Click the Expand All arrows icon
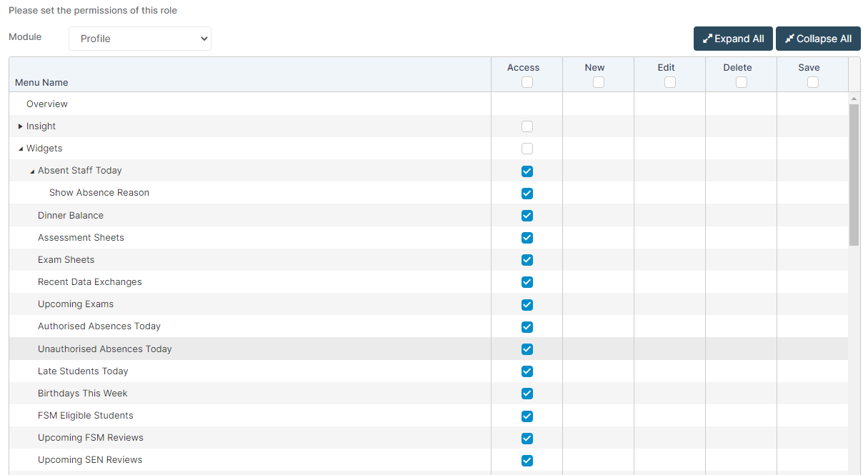This screenshot has width=868, height=475. (x=708, y=38)
